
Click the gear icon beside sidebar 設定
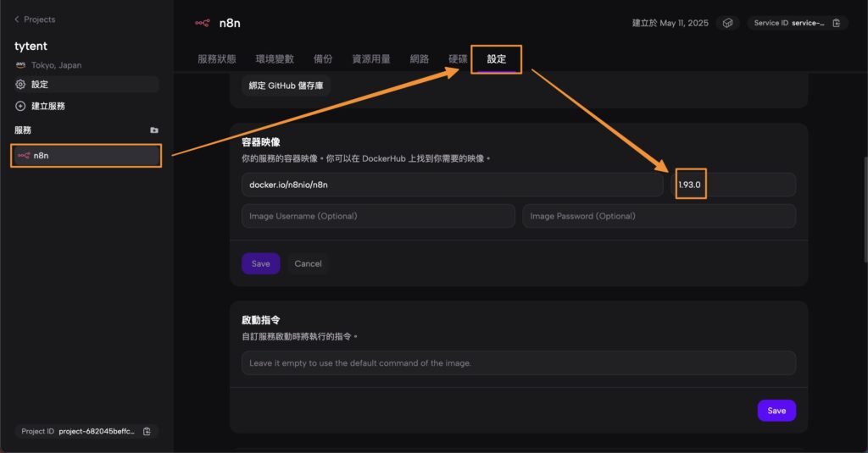(20, 84)
